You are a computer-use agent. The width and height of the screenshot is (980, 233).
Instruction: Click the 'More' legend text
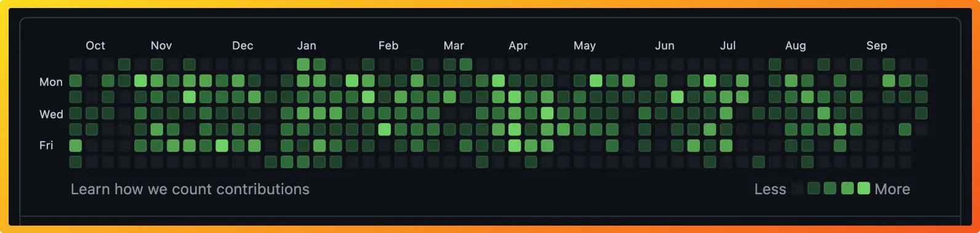pos(892,189)
